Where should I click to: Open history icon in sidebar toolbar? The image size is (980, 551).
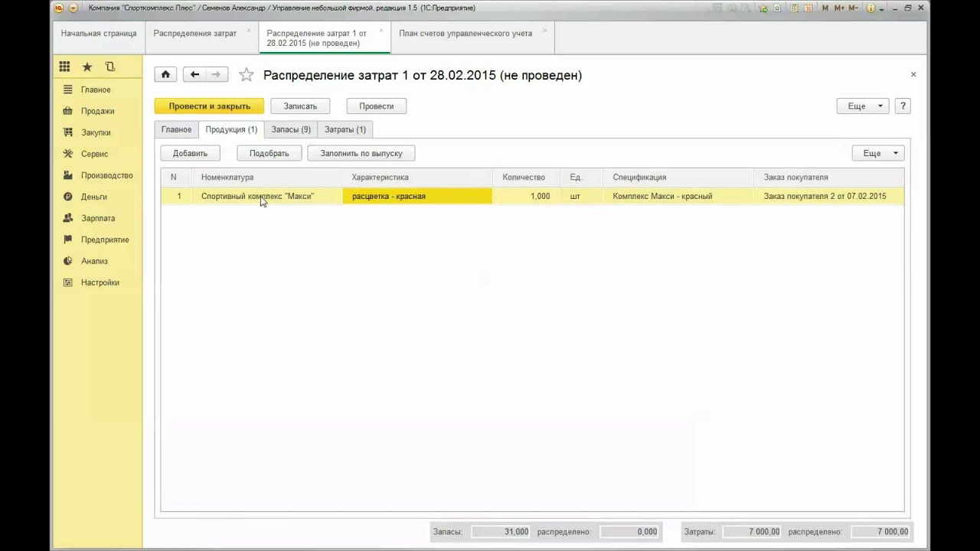110,67
